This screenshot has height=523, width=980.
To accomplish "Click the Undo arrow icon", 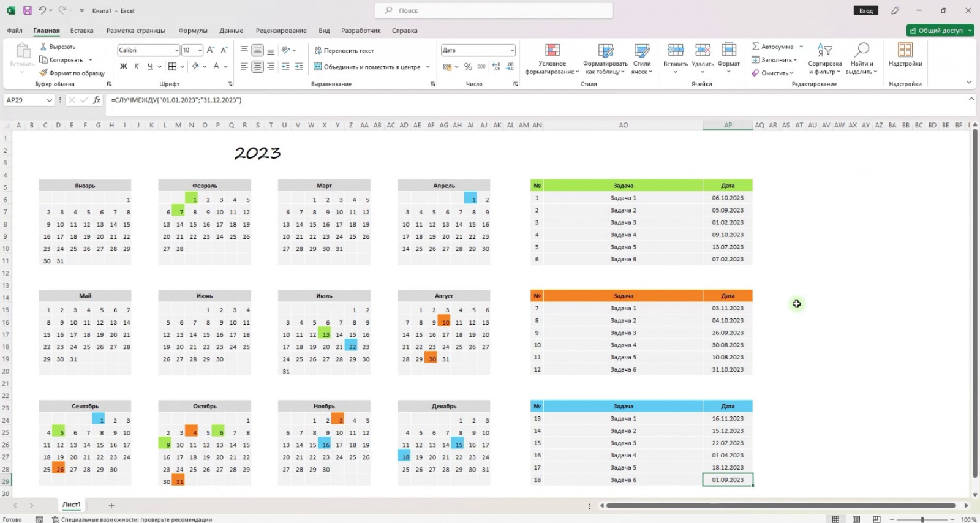I will pos(42,10).
